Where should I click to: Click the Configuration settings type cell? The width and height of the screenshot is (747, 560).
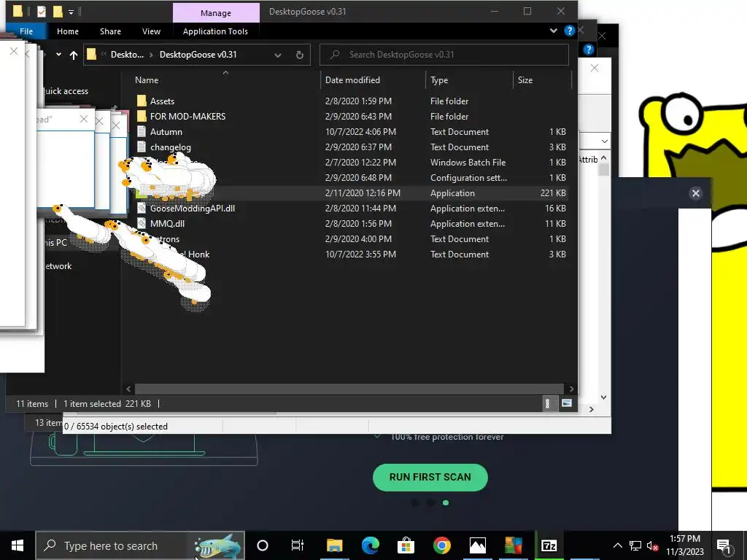pyautogui.click(x=468, y=178)
